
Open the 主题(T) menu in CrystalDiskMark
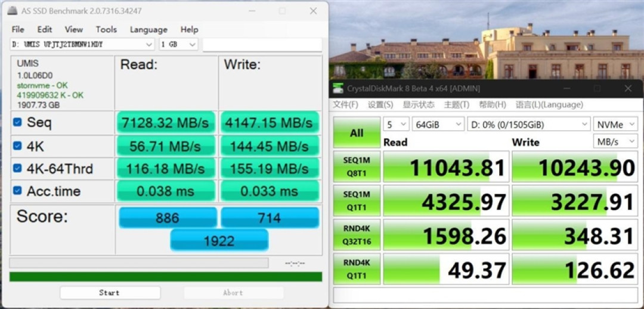457,105
